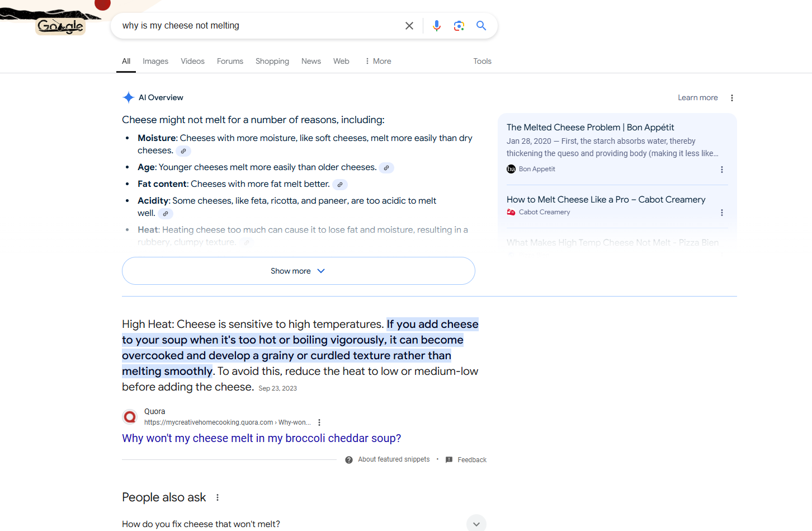Open the three-dot menu for Bon Appetit source
Image resolution: width=812 pixels, height=531 pixels.
721,170
